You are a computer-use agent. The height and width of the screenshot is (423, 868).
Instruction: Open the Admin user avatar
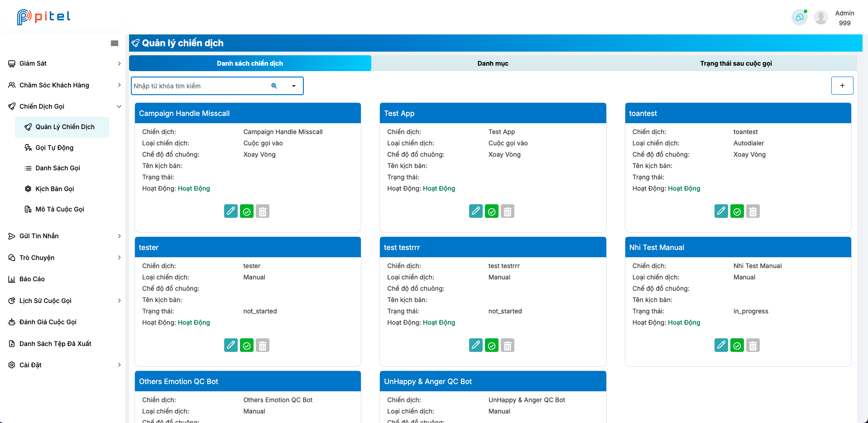(821, 18)
